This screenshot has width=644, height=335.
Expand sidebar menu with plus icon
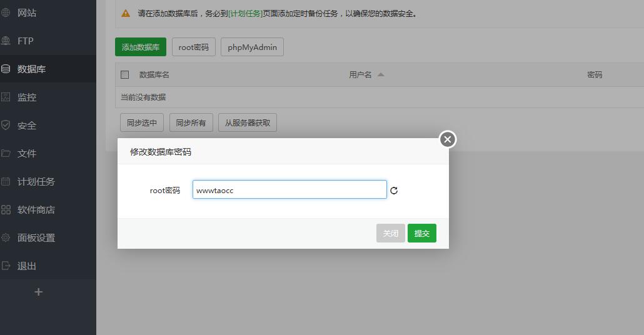point(38,292)
